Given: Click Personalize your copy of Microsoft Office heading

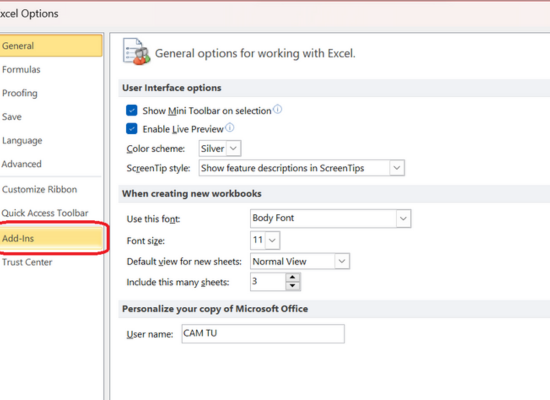Looking at the screenshot, I should (215, 309).
